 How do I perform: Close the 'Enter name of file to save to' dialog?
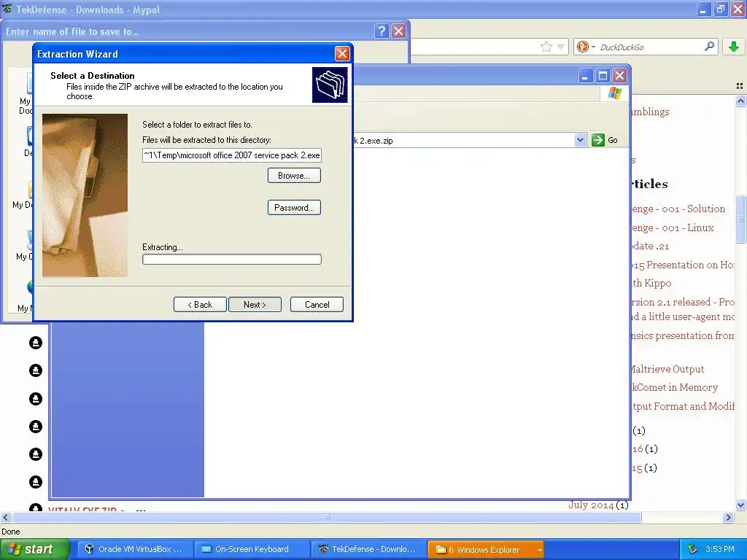coord(399,31)
